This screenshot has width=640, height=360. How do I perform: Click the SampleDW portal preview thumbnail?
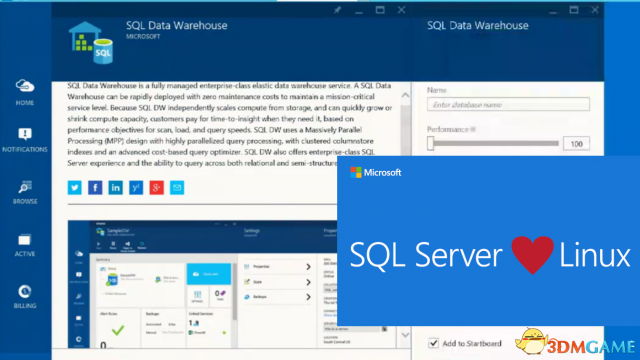tap(203, 284)
